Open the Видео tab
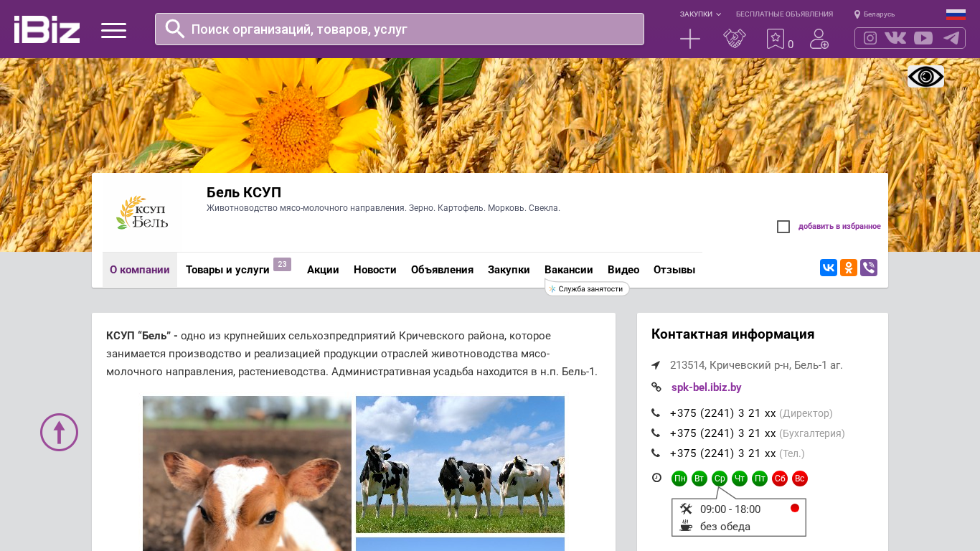 (623, 270)
